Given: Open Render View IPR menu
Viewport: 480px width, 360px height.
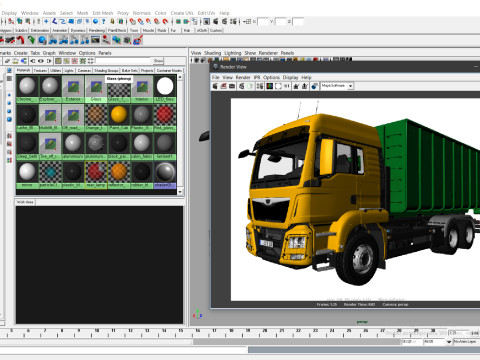Looking at the screenshot, I should 257,77.
